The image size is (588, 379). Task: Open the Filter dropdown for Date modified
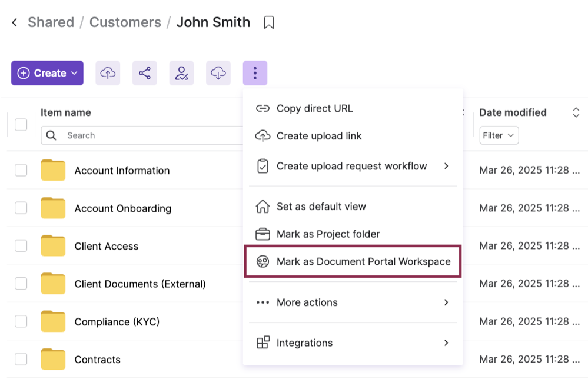click(499, 135)
